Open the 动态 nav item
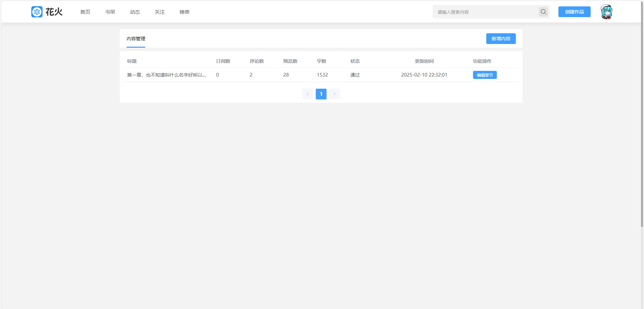The height and width of the screenshot is (309, 644). click(135, 12)
